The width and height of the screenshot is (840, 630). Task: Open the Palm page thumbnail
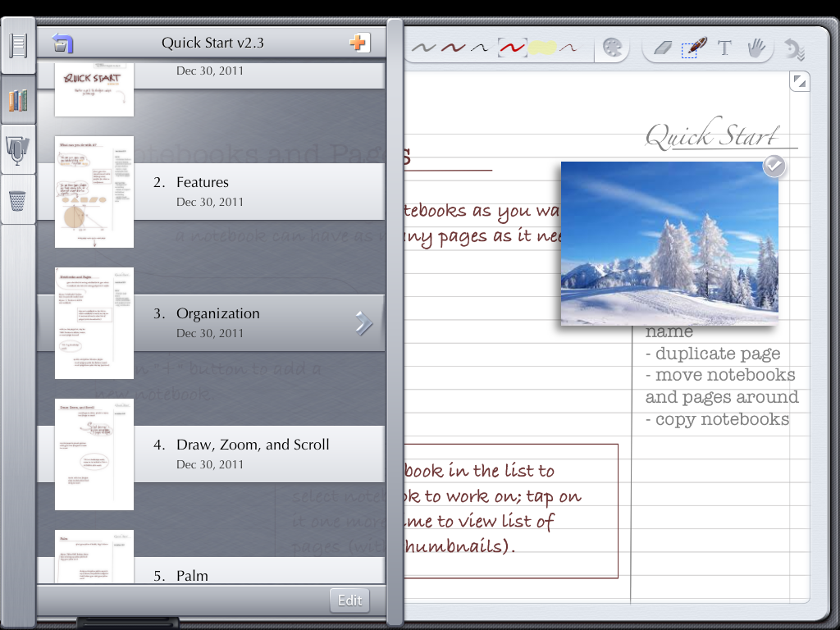(x=94, y=556)
